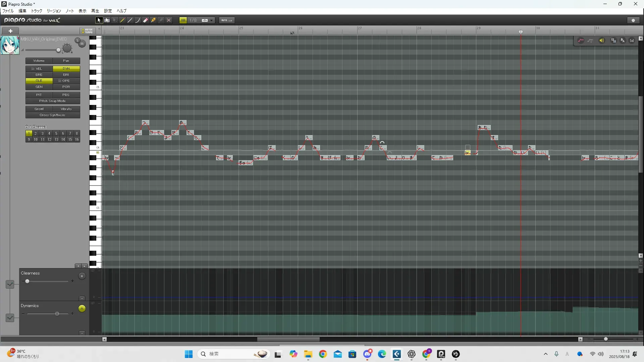
Task: Select output channel 5
Action: 56,133
